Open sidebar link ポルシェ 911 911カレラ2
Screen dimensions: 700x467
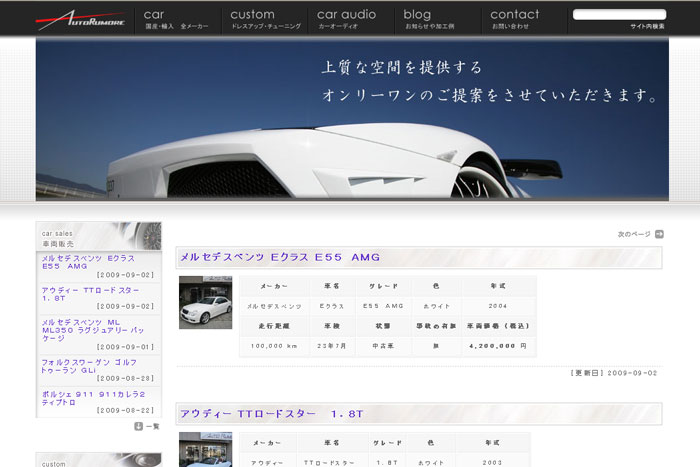click(x=93, y=398)
